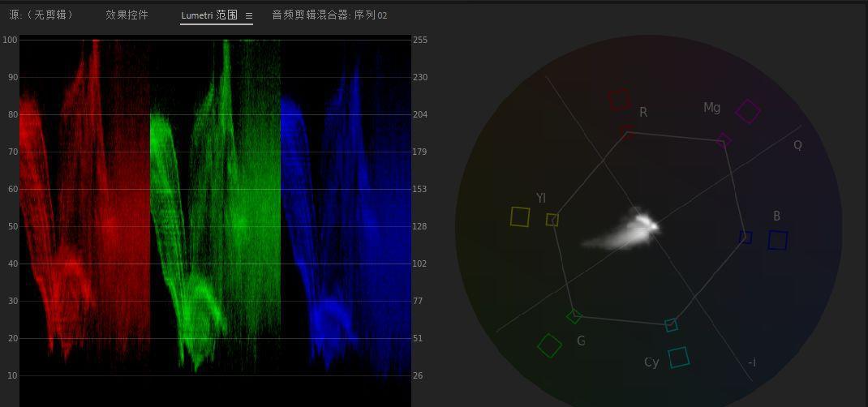Open the 音频剪辑混合器: 序列 02 tab

pyautogui.click(x=329, y=15)
